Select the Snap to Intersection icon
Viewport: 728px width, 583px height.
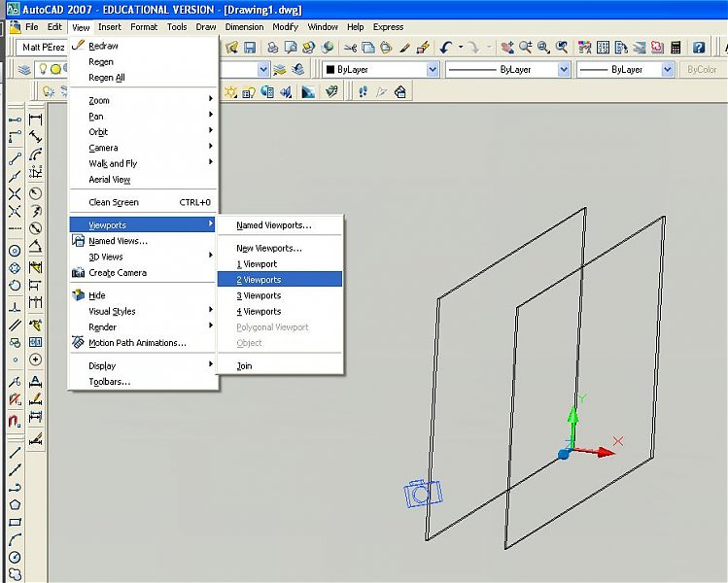click(x=15, y=193)
